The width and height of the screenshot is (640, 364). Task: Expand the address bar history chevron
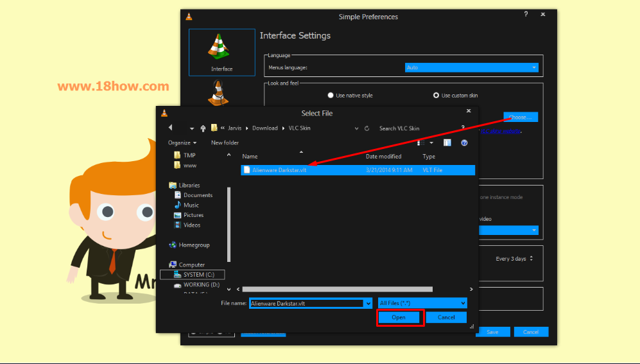(356, 128)
